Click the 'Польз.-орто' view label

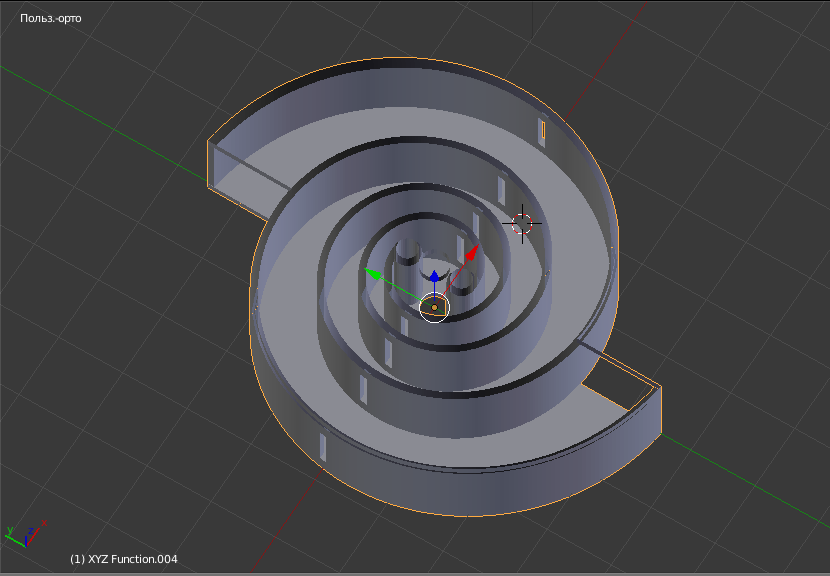click(51, 18)
